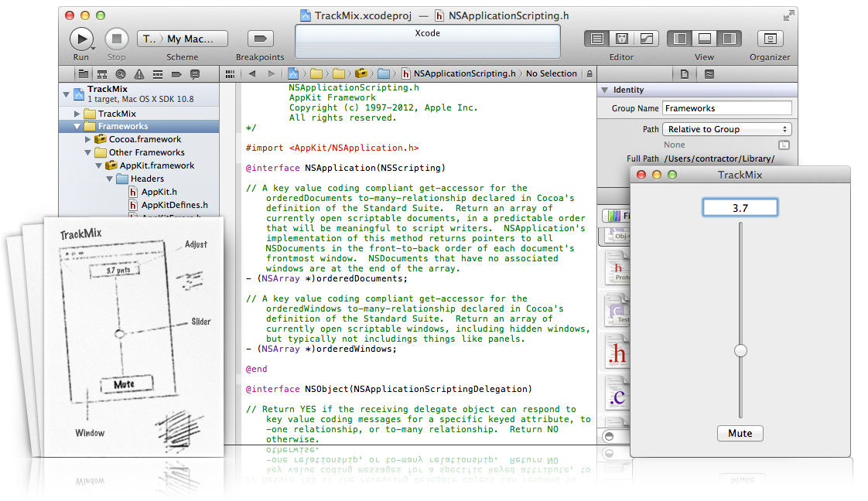The width and height of the screenshot is (868, 501).
Task: Collapse the Frameworks group
Action: 77,127
